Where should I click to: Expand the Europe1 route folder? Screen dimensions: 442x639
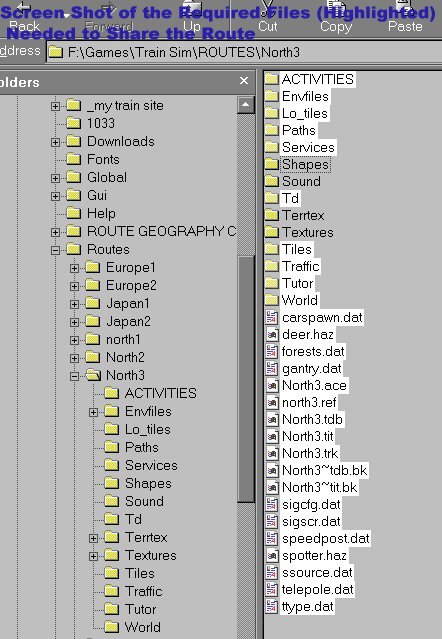[x=74, y=268]
